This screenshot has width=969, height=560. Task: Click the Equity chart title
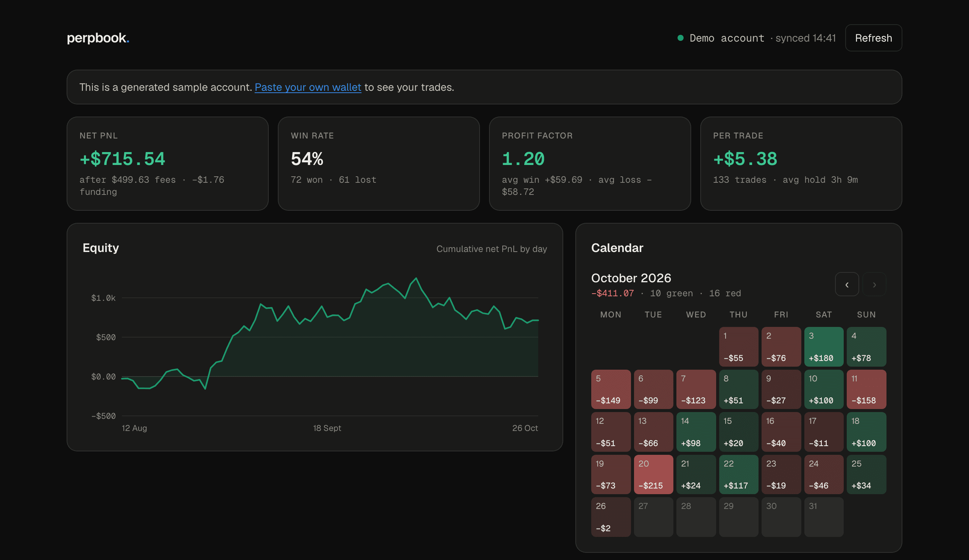coord(101,248)
